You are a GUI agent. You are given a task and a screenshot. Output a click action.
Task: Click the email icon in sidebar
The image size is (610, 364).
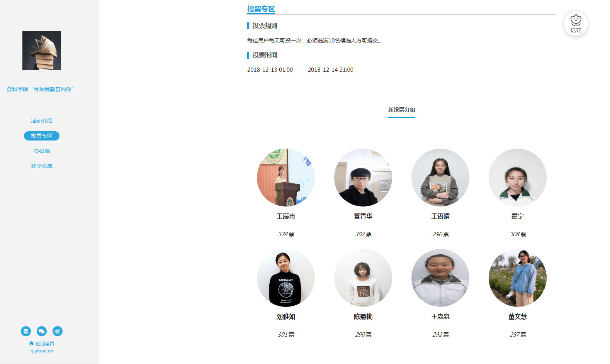click(26, 331)
